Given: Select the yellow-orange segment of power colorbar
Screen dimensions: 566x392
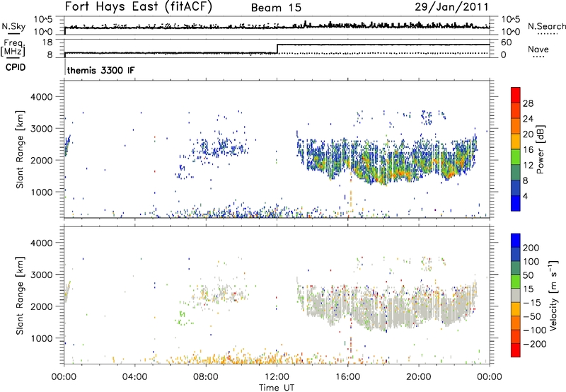Looking at the screenshot, I should click(516, 142).
